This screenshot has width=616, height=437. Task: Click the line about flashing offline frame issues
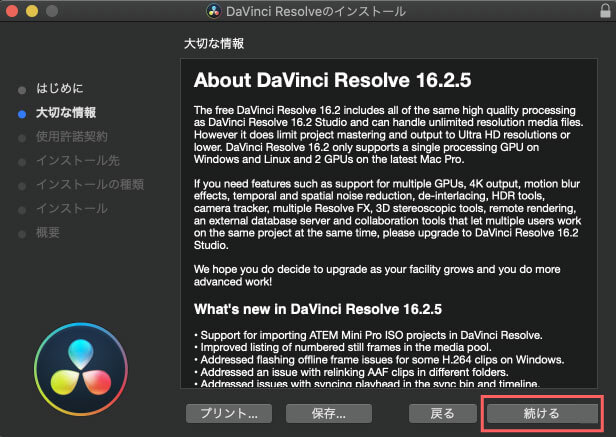pyautogui.click(x=379, y=360)
